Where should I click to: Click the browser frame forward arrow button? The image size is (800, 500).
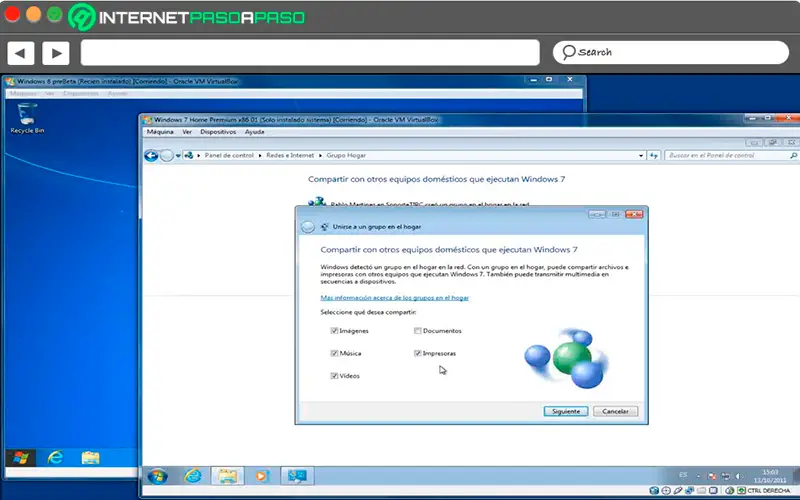point(56,53)
